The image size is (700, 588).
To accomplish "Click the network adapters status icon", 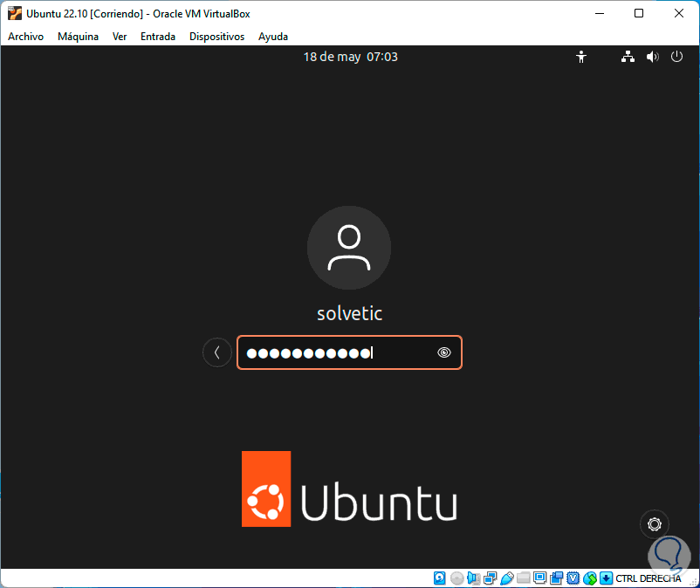I will 490,578.
